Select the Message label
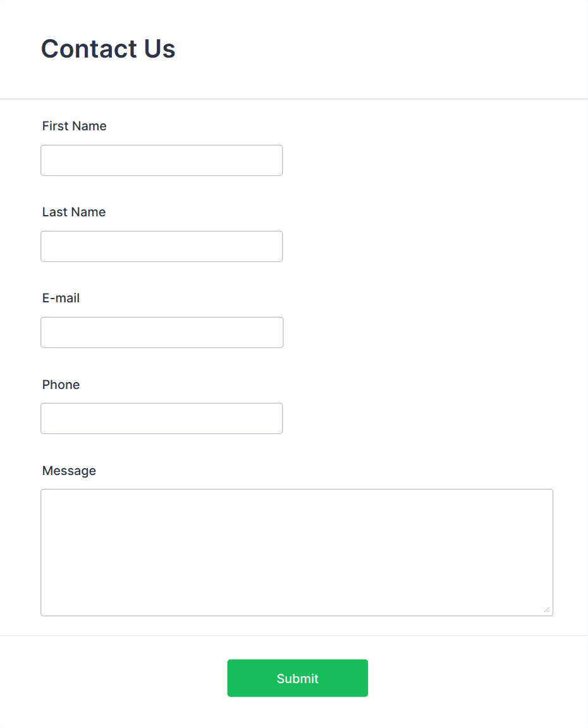 click(69, 471)
